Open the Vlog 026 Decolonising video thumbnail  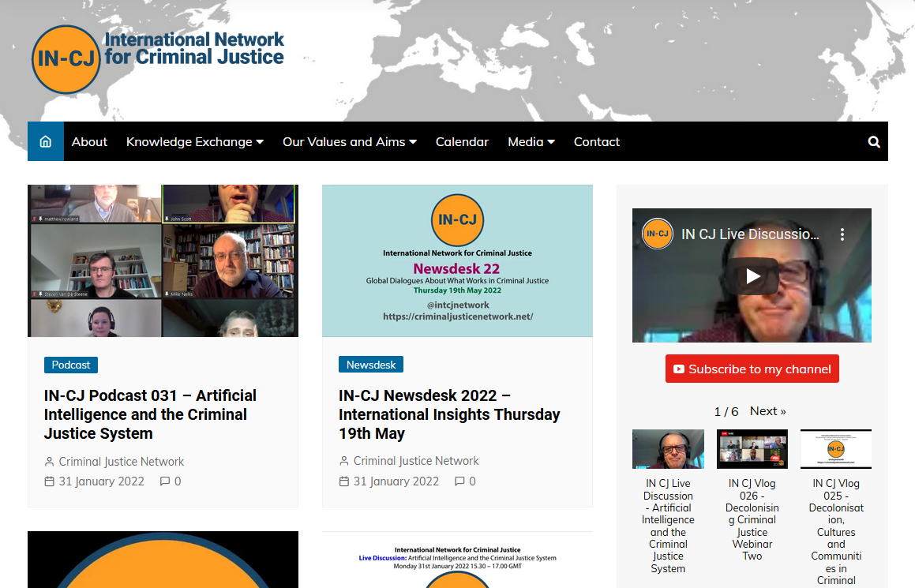point(752,449)
